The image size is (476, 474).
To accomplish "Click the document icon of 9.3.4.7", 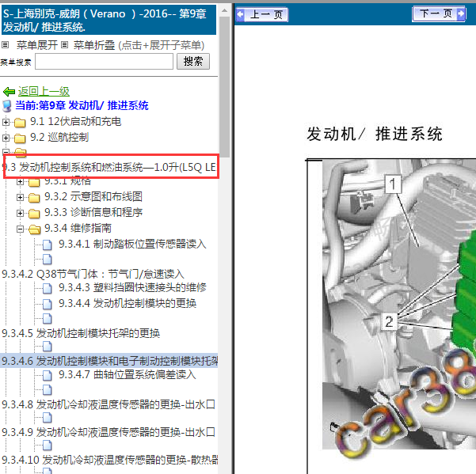I will pos(47,375).
